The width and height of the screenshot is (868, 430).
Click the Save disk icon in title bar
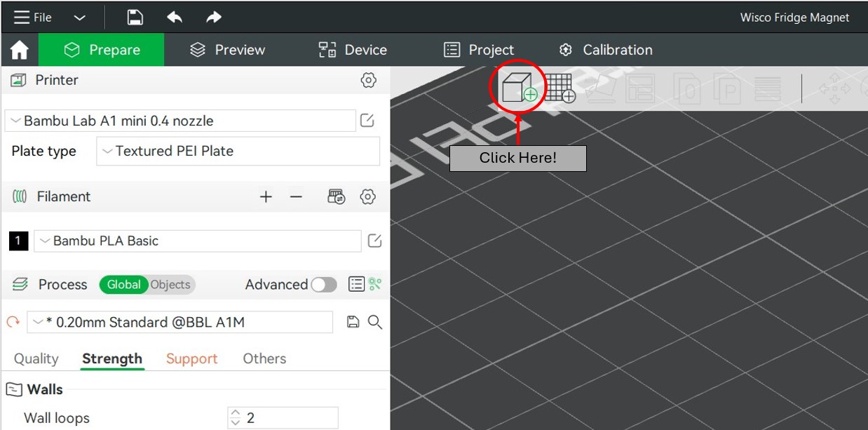pyautogui.click(x=135, y=18)
